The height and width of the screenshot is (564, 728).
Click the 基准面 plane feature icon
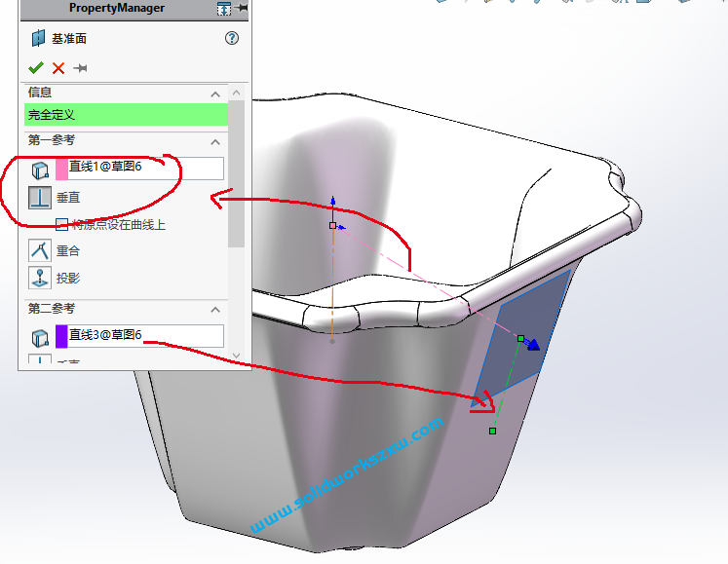(37, 38)
